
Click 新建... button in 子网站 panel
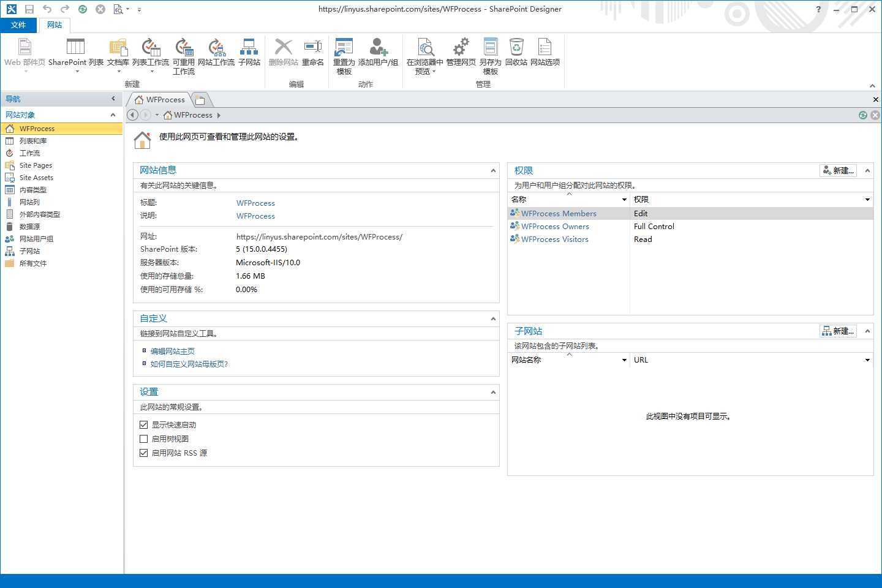point(838,331)
